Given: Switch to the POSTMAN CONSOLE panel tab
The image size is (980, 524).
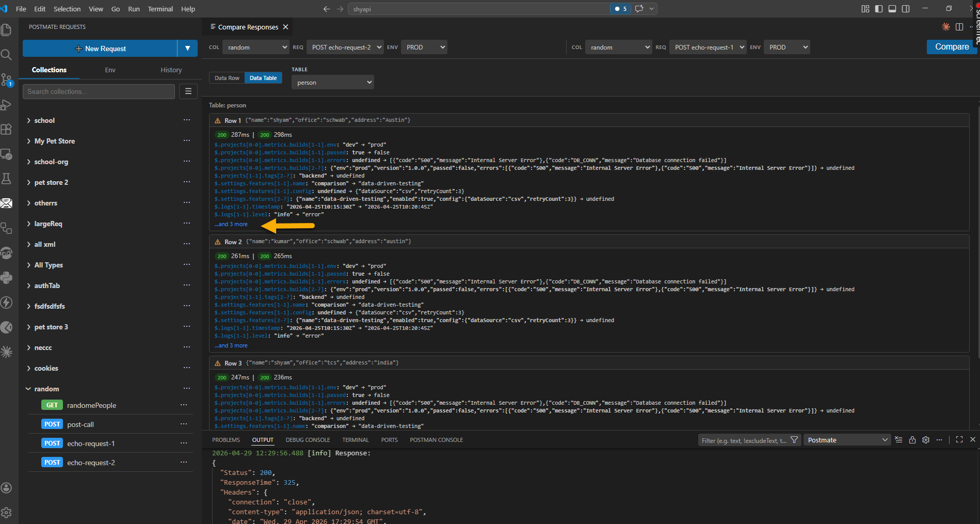Looking at the screenshot, I should (x=437, y=440).
